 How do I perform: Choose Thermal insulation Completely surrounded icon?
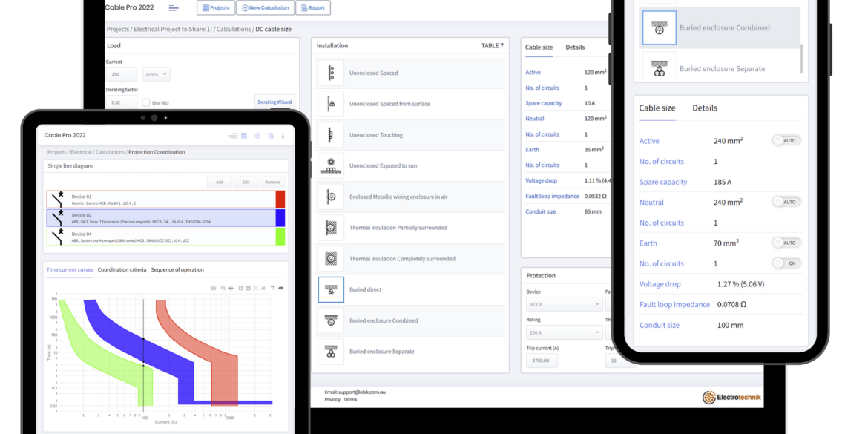pos(331,258)
